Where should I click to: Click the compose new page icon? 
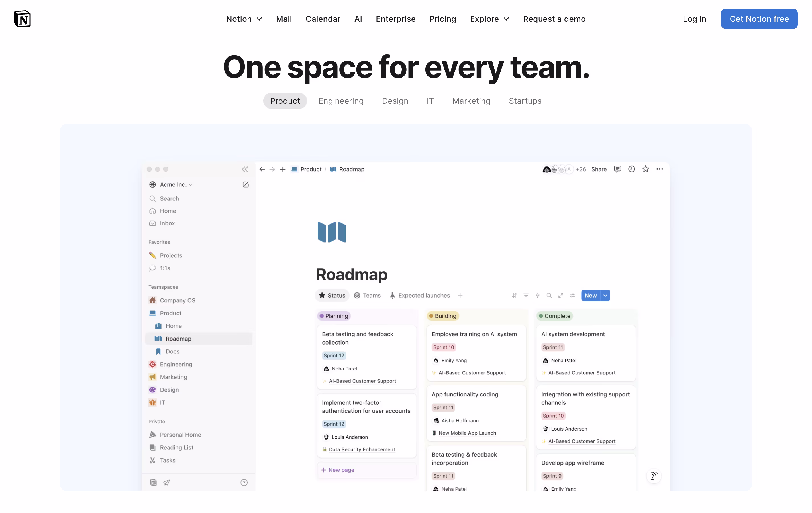(246, 184)
